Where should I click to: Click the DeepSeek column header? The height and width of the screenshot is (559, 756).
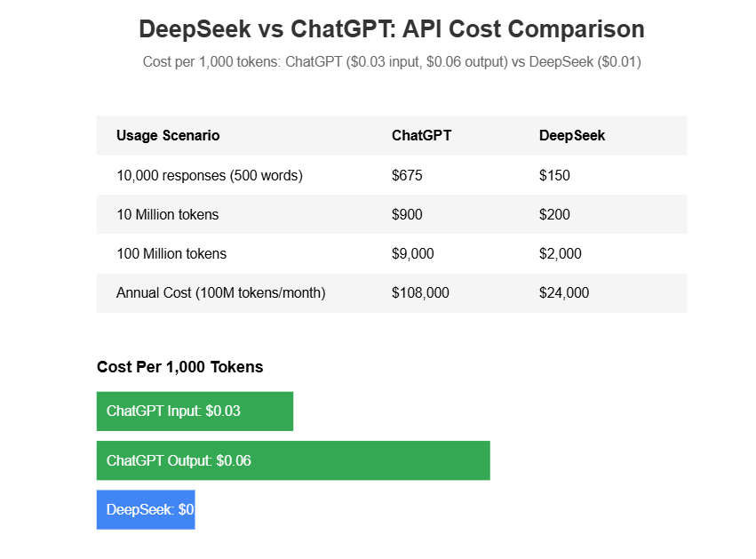pos(572,136)
